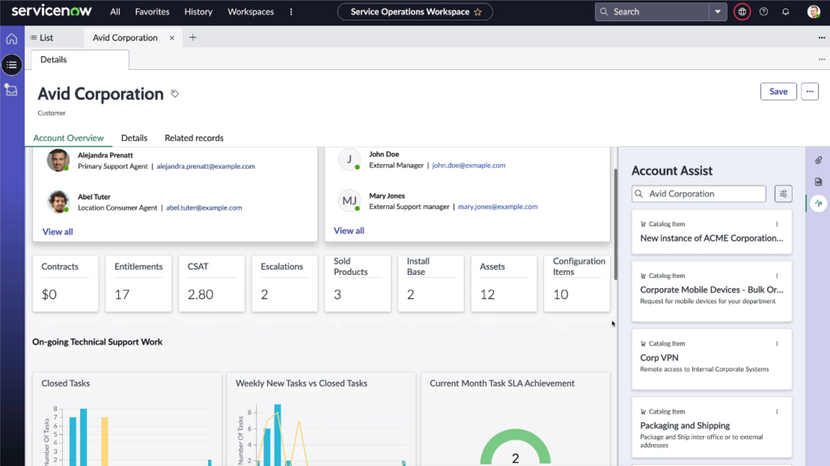
Task: Close the Avid Corporation tab
Action: (x=172, y=38)
